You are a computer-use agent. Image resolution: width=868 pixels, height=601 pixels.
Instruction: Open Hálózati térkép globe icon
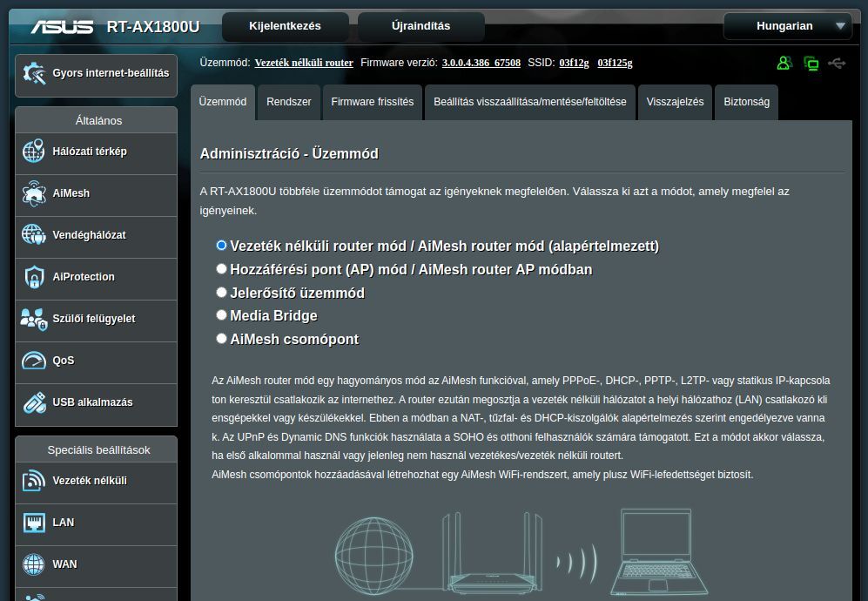(x=33, y=152)
